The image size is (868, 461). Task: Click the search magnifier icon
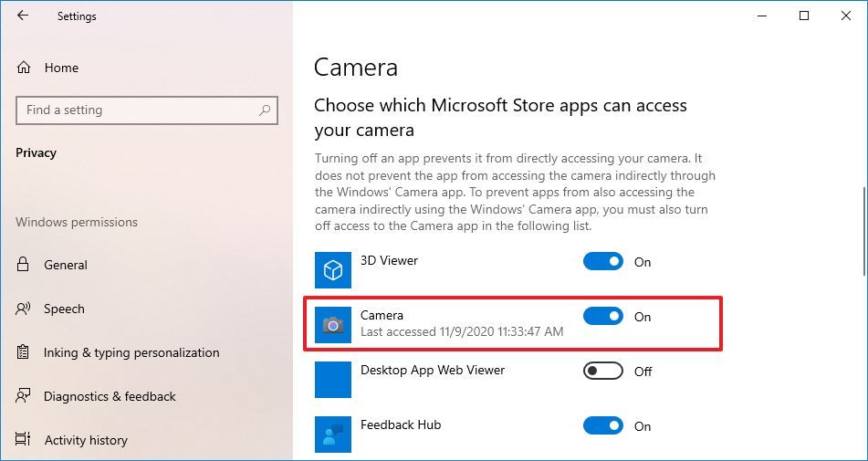pyautogui.click(x=265, y=110)
